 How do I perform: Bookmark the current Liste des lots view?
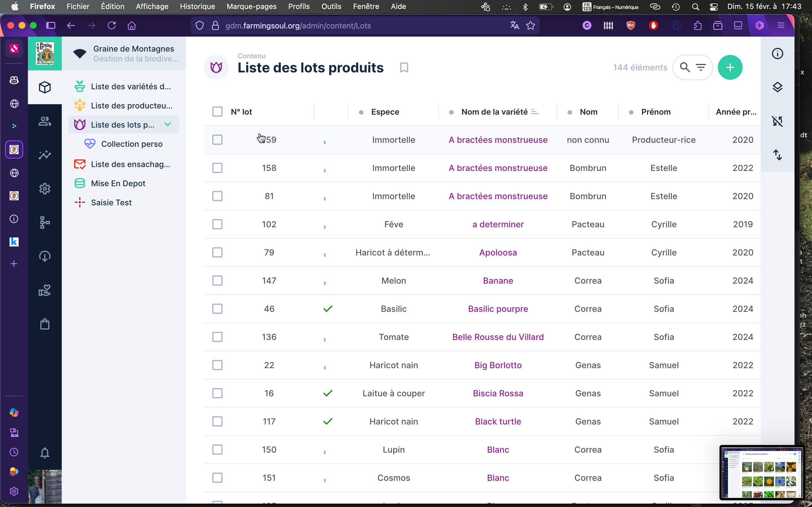(404, 68)
